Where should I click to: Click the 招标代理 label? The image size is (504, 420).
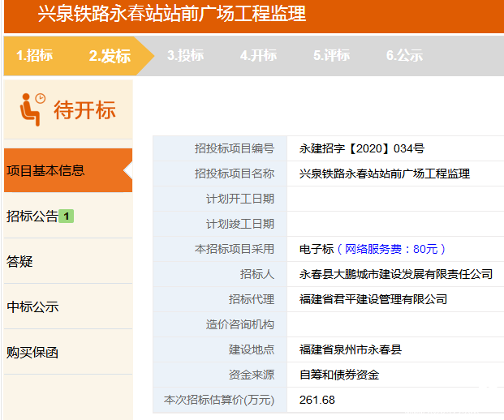[252, 299]
